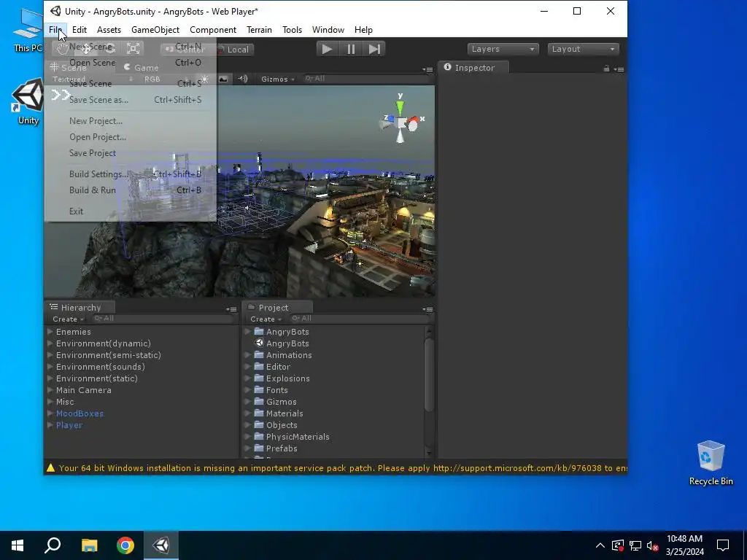The image size is (747, 560).
Task: Select Main Camera in Hierarchy
Action: [x=83, y=390]
